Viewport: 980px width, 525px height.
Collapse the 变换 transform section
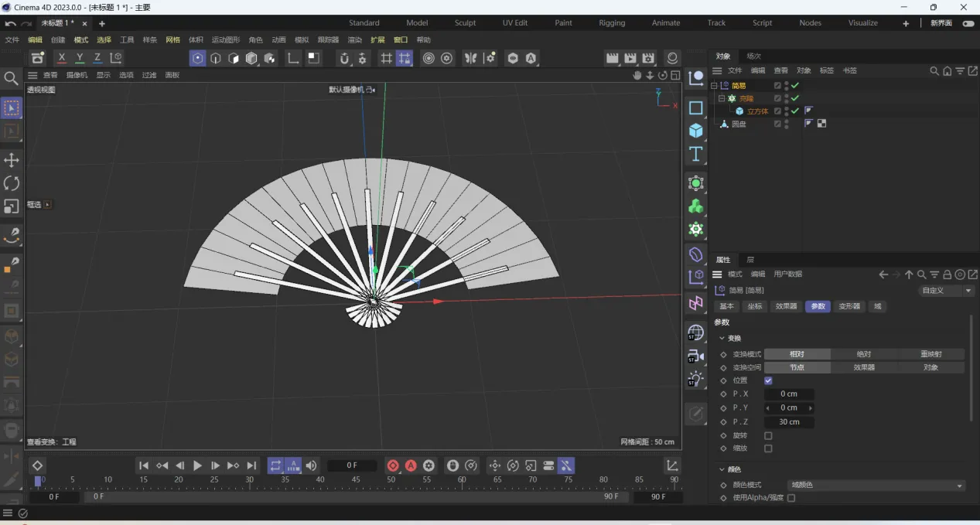[722, 338]
